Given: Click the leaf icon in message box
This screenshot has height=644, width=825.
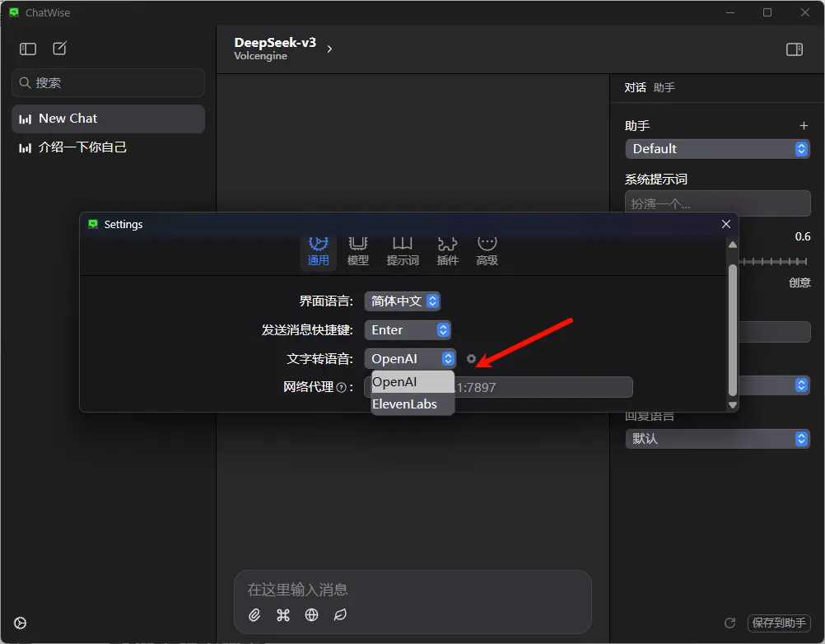Looking at the screenshot, I should (340, 615).
